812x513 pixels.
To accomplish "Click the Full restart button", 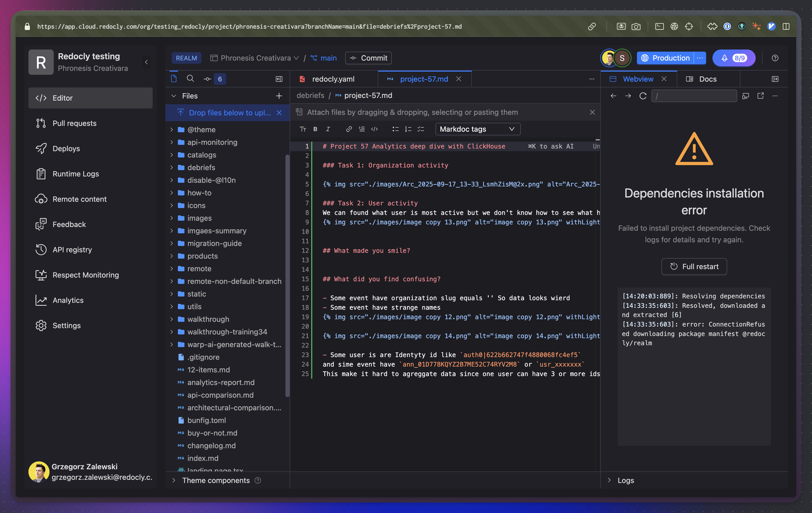I will [x=694, y=267].
